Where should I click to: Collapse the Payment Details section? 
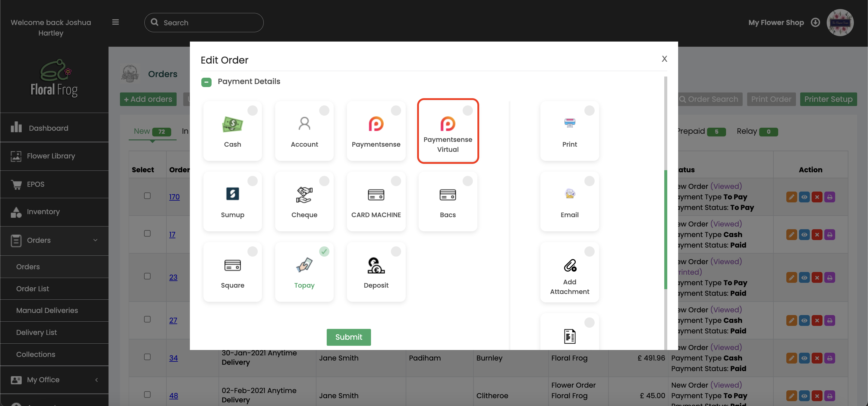tap(206, 82)
